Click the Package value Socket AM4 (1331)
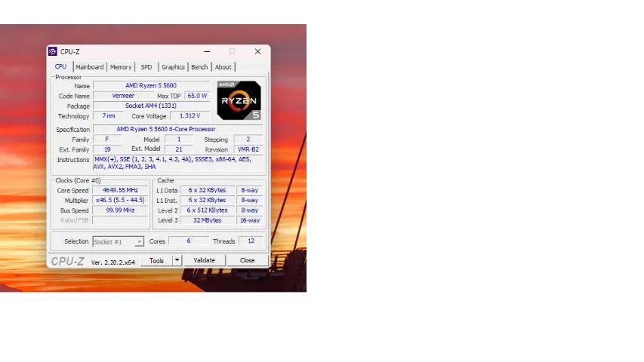This screenshot has width=644, height=362. [151, 106]
